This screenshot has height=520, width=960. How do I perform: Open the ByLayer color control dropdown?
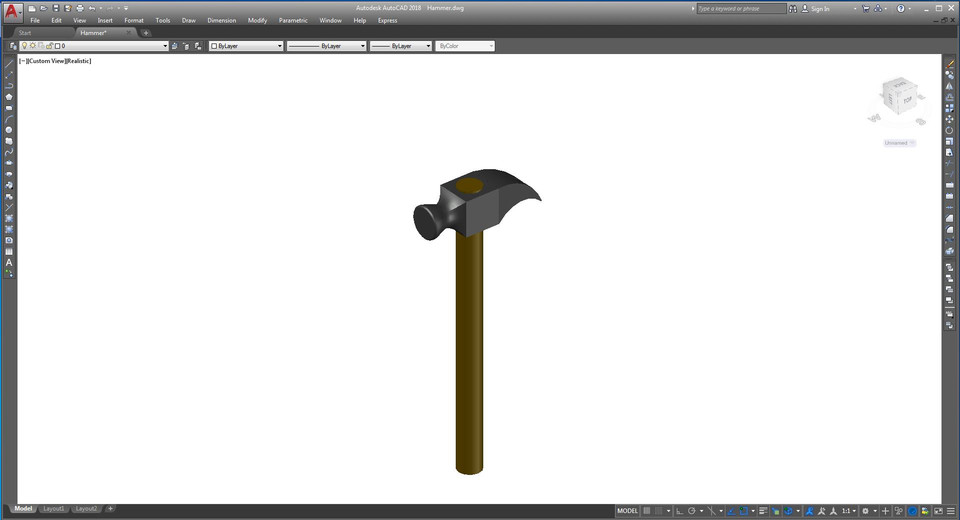[x=280, y=46]
